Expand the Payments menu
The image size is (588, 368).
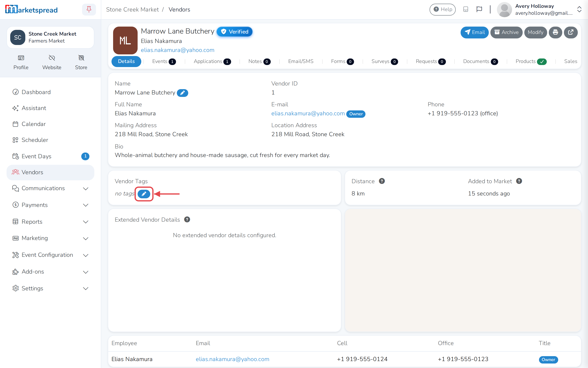pyautogui.click(x=50, y=205)
